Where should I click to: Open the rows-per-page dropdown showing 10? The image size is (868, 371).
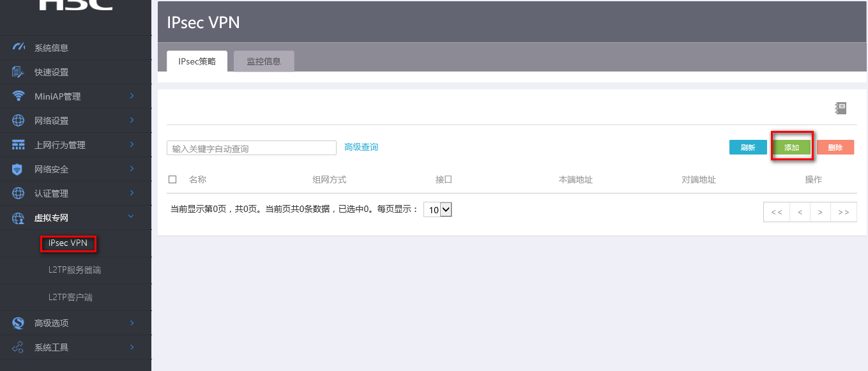[438, 209]
